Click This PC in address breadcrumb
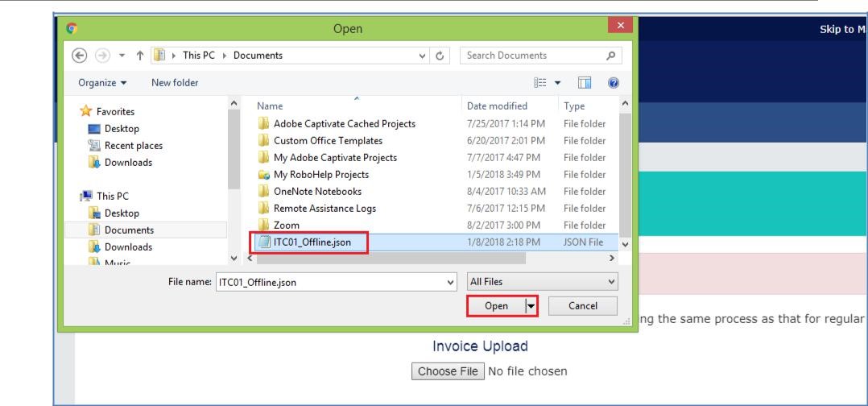 coord(199,56)
